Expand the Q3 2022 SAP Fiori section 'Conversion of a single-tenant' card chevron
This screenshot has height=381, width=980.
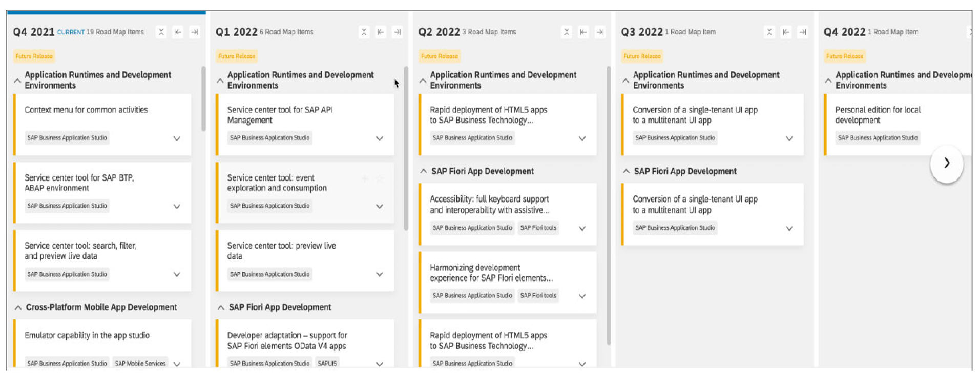(789, 229)
